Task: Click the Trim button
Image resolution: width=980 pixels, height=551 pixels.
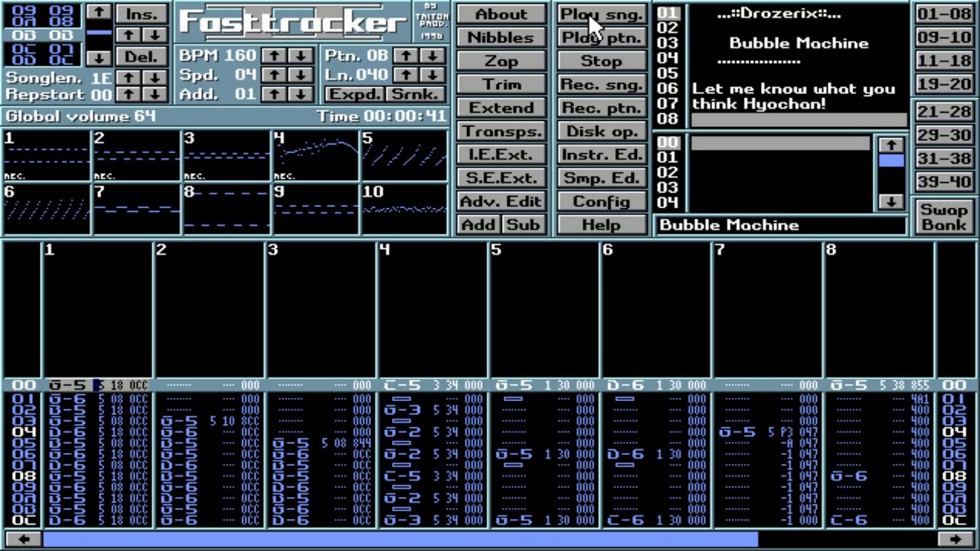Action: pos(501,84)
